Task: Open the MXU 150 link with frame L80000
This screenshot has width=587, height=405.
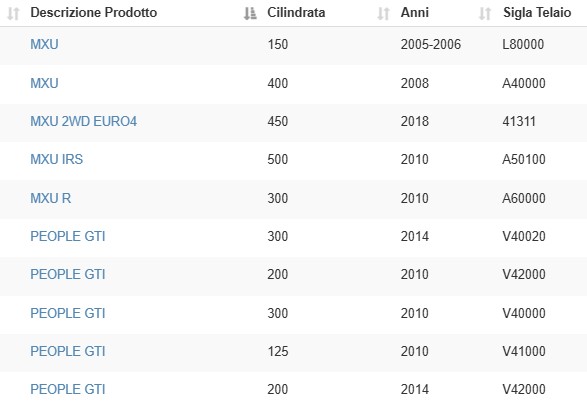Action: (44, 45)
